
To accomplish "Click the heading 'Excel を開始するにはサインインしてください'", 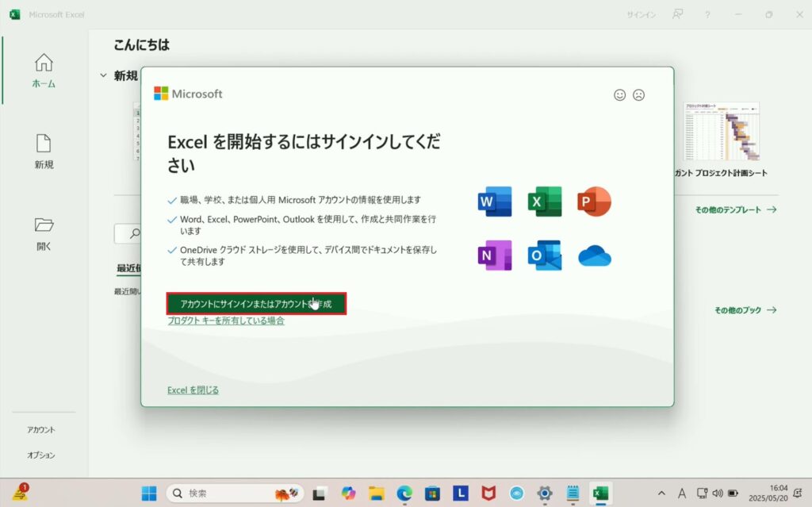I will (x=304, y=153).
